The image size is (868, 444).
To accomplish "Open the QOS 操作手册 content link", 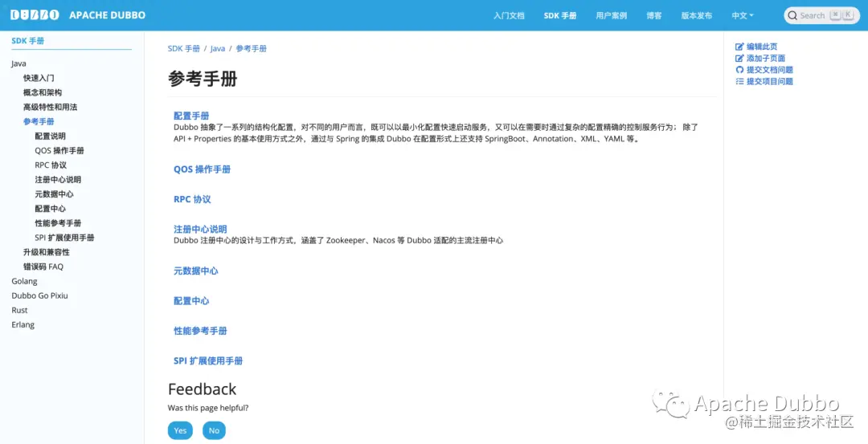I will (202, 169).
